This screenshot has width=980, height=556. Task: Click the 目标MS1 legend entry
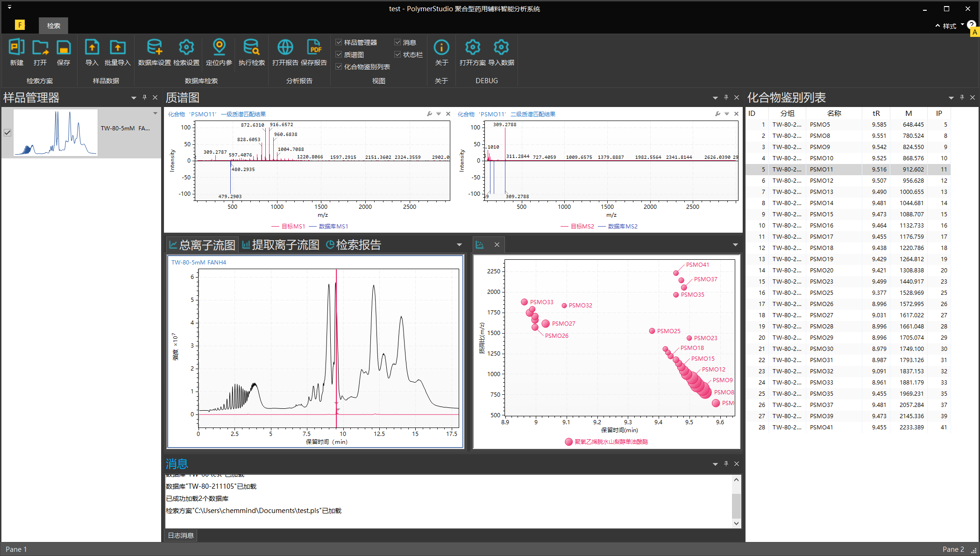coord(288,226)
